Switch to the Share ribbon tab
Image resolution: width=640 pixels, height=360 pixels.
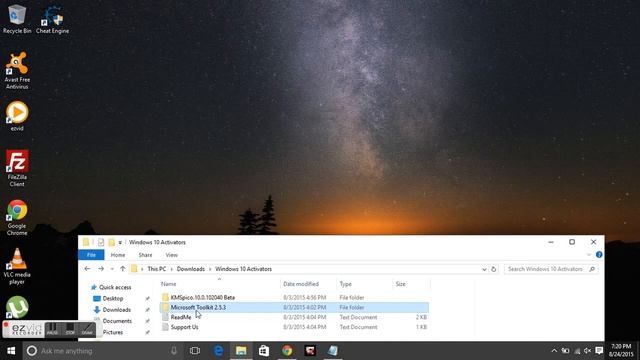145,255
